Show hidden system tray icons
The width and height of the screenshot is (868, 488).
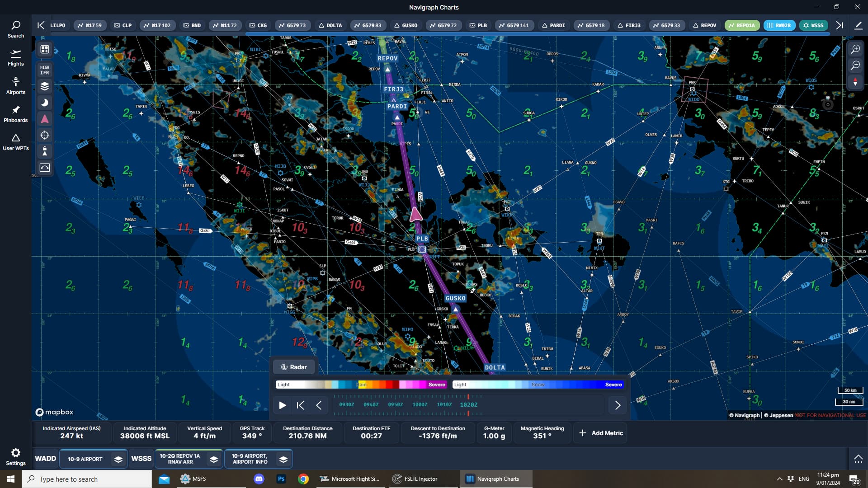779,479
